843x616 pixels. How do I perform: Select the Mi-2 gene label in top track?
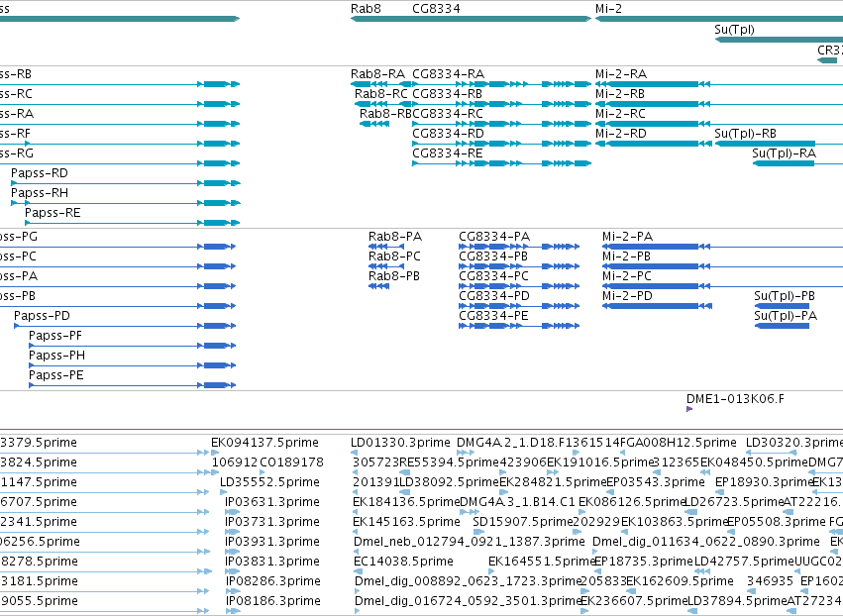(x=608, y=9)
